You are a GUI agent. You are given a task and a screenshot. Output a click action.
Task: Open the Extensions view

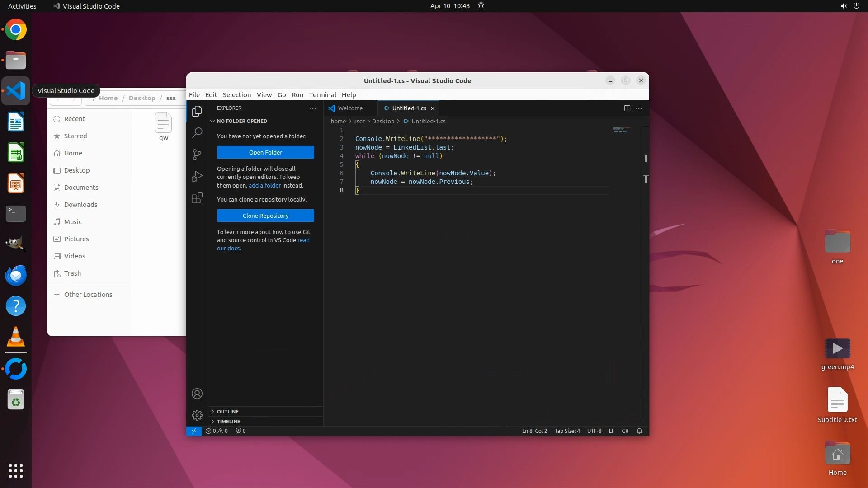[197, 198]
